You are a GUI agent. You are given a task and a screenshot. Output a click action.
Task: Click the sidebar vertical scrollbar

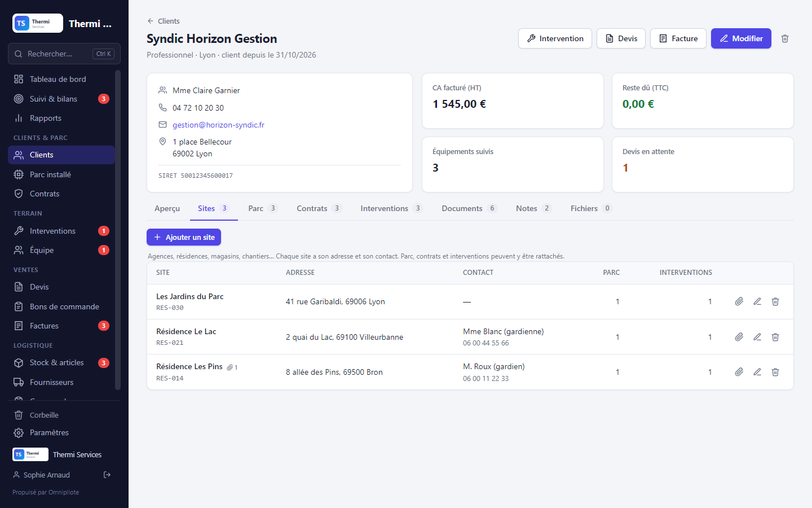click(118, 230)
